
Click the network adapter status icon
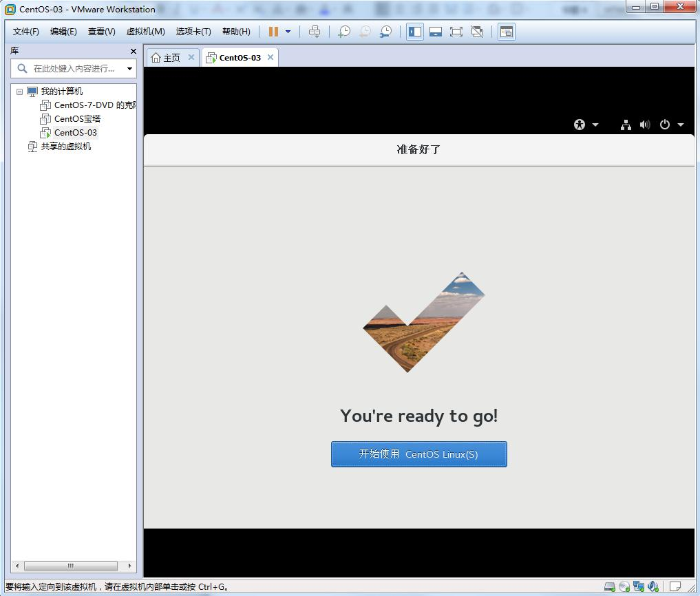pos(639,586)
